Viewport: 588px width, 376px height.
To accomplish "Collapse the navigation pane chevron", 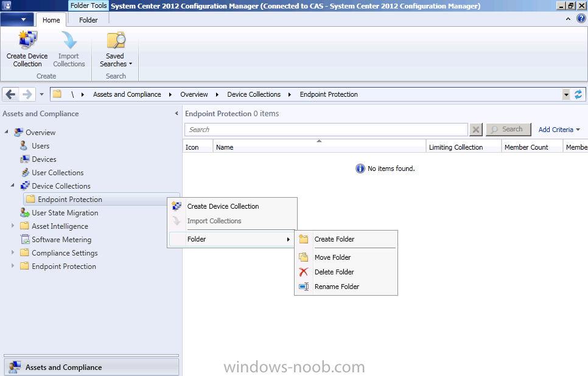I will tap(177, 113).
